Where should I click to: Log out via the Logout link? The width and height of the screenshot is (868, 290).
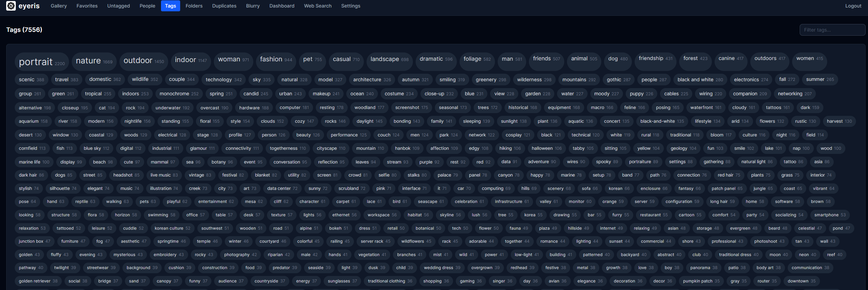pos(853,6)
